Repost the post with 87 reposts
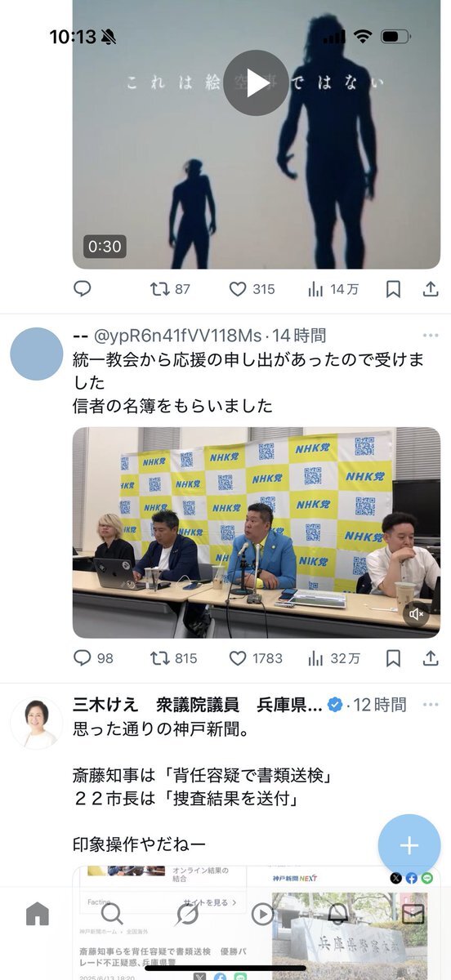The width and height of the screenshot is (451, 980). tap(170, 289)
